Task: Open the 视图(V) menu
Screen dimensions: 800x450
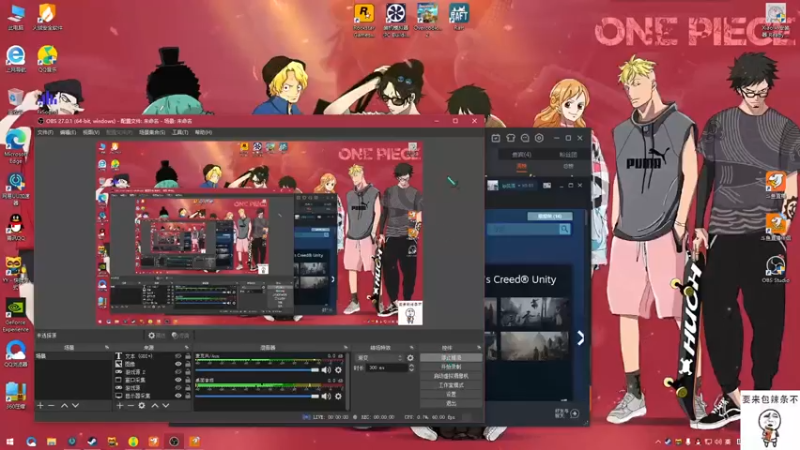Action: tap(91, 133)
